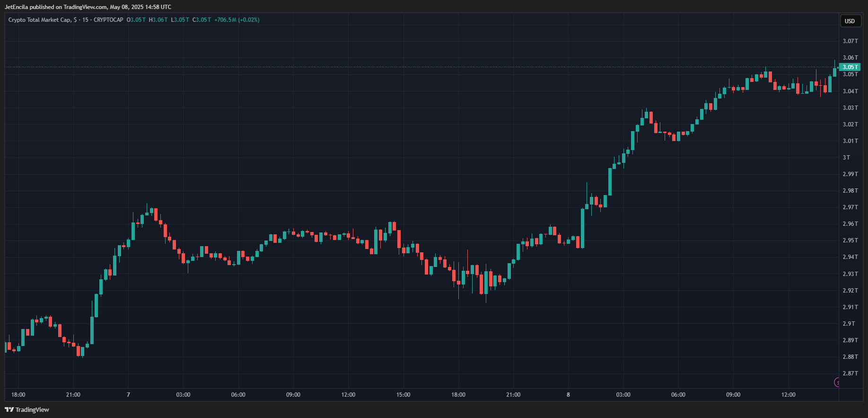Click the 15:00 time axis label
868x418 pixels.
coord(403,395)
